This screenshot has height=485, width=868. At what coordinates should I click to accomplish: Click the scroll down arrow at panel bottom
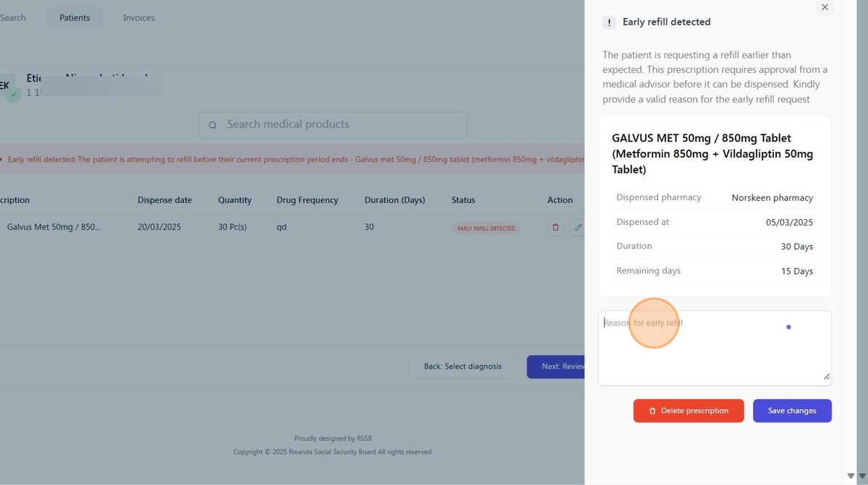tap(851, 476)
